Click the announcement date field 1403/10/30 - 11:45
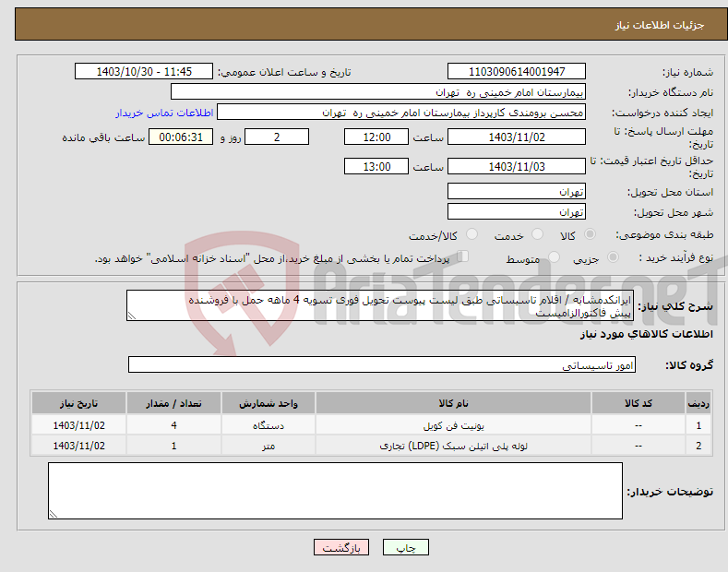Viewport: 728px width, 572px height. (x=143, y=72)
